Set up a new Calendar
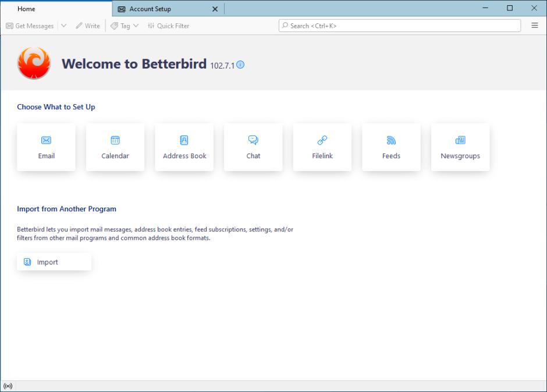The width and height of the screenshot is (547, 392). click(115, 147)
